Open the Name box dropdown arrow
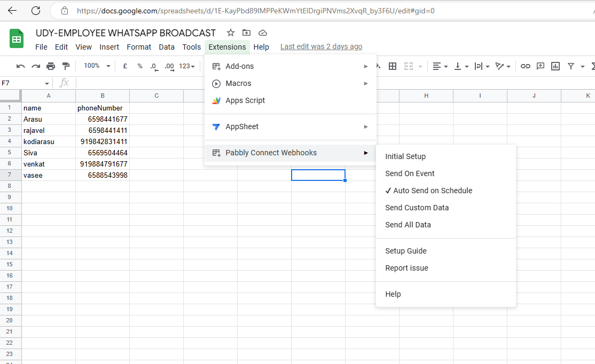This screenshot has width=595, height=364. [46, 83]
